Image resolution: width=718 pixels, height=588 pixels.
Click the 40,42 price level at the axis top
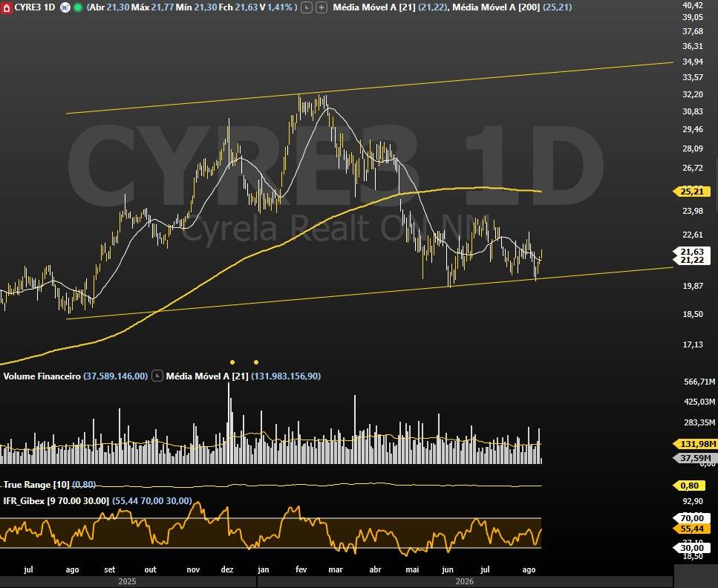pyautogui.click(x=693, y=5)
